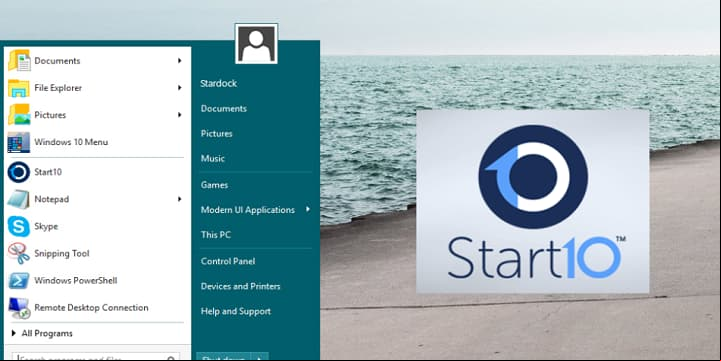721x361 pixels.
Task: Open Devices and Printers
Action: (240, 286)
